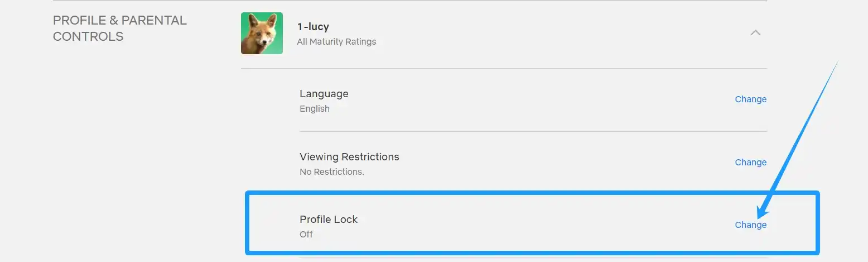
Task: Select the Off status under Profile Lock
Action: 306,234
